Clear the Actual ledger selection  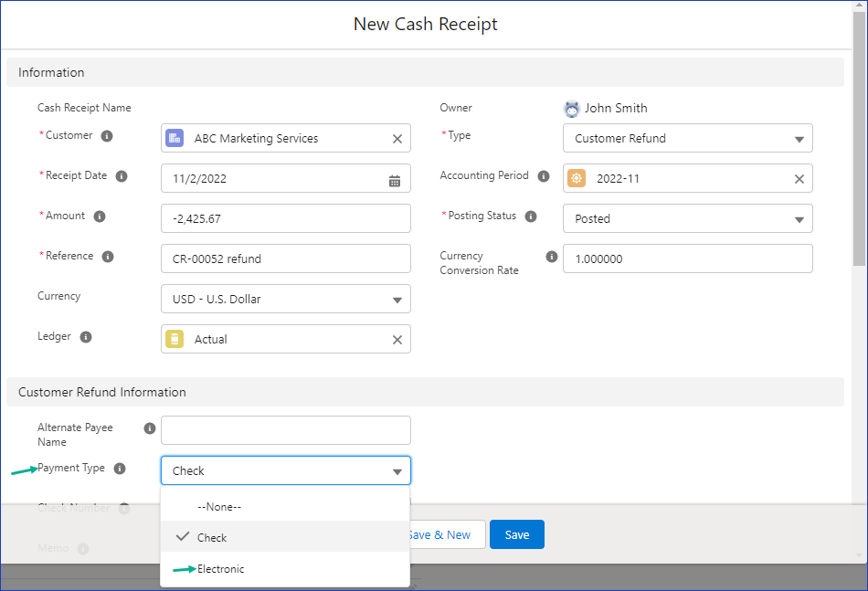pos(397,340)
